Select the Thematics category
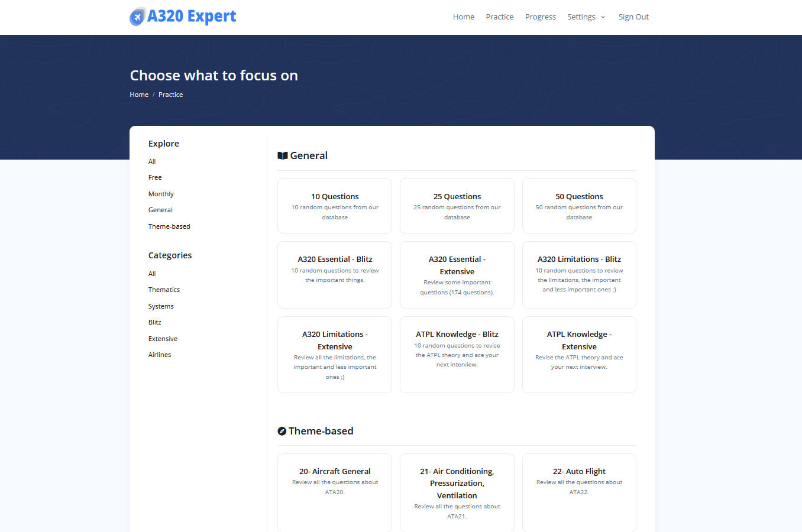The height and width of the screenshot is (532, 802). 164,289
